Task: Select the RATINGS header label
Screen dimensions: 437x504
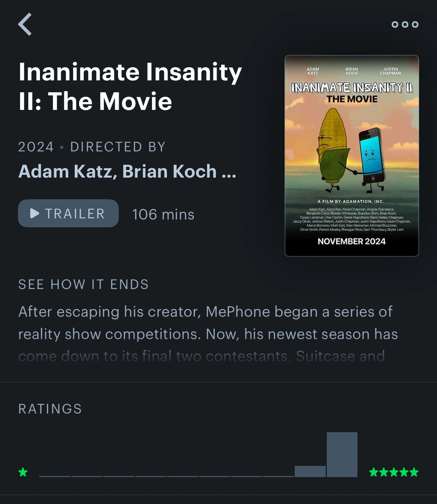Action: point(50,409)
